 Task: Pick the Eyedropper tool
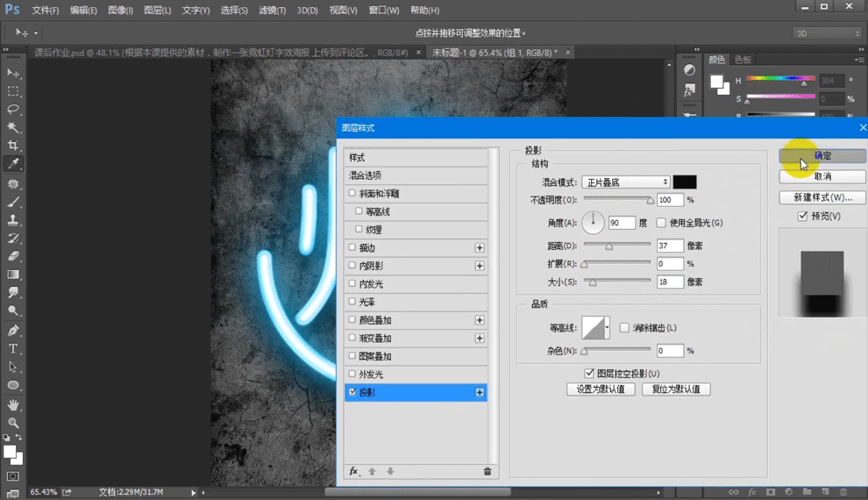[13, 164]
